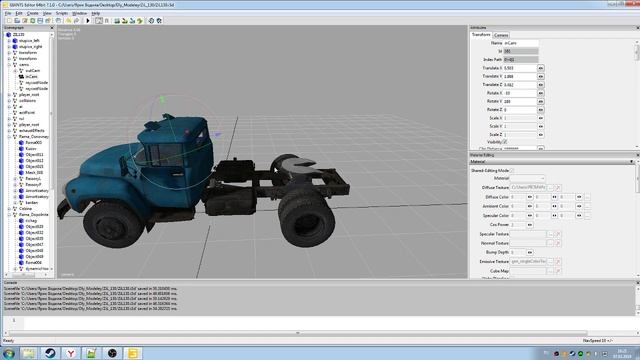Open the Diffuse Color picker button
This screenshot has height=360, width=640.
pyautogui.click(x=587, y=197)
